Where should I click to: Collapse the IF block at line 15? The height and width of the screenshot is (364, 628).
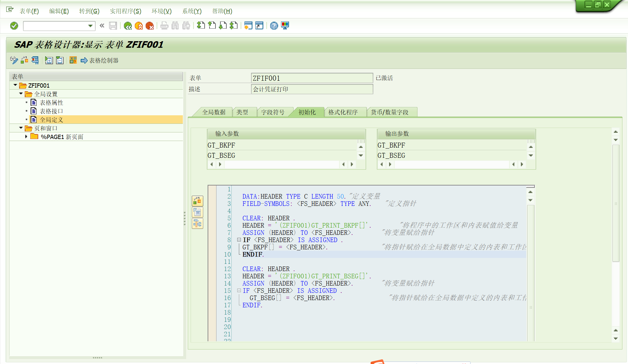(x=239, y=291)
